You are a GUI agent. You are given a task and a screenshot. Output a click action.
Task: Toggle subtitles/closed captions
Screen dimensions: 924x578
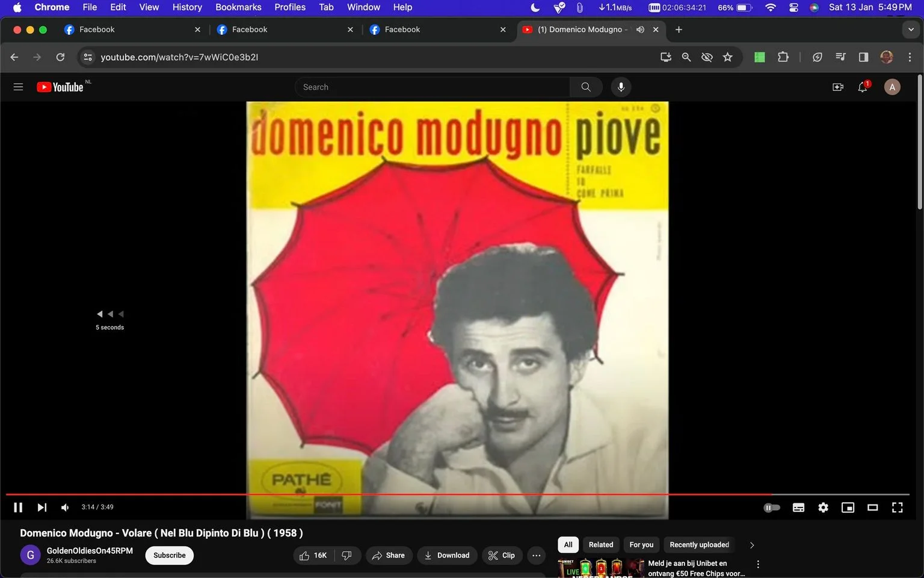click(798, 508)
